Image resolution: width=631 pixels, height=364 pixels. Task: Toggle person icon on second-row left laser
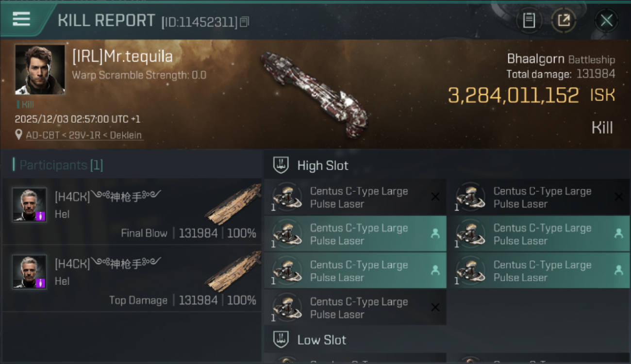coord(435,233)
